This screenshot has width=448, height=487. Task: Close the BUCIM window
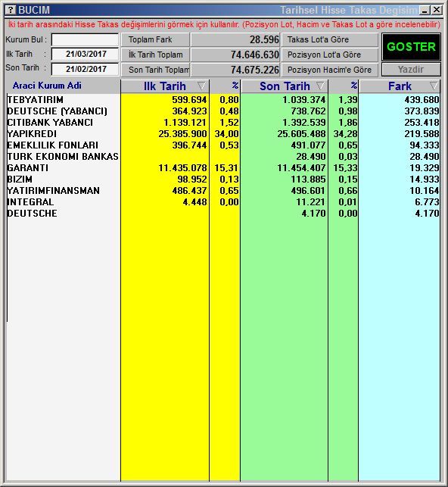(437, 11)
